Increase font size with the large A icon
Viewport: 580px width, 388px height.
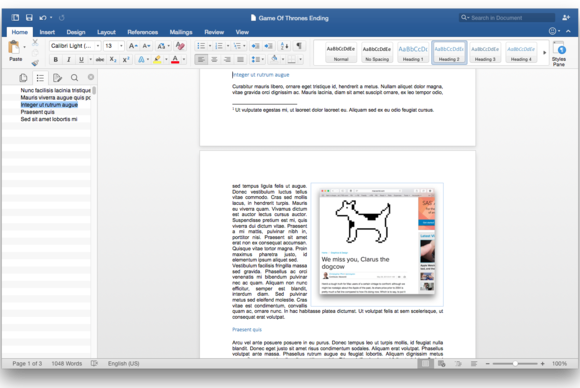133,46
